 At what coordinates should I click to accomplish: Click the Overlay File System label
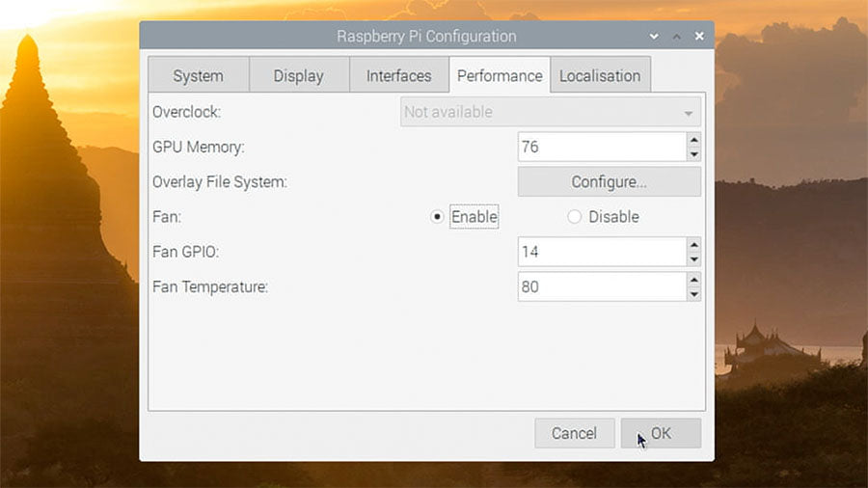(x=220, y=182)
